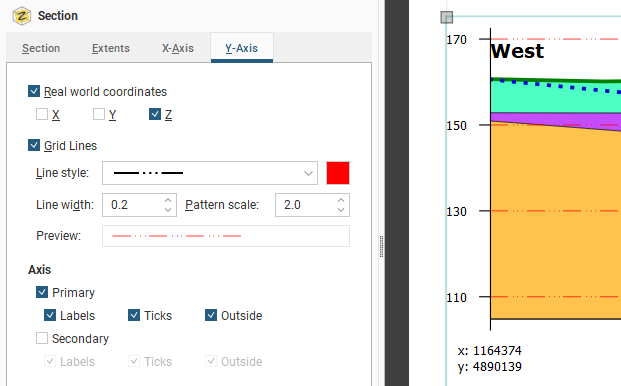This screenshot has height=386, width=621.
Task: Disable the Z coordinate checkbox
Action: 155,114
